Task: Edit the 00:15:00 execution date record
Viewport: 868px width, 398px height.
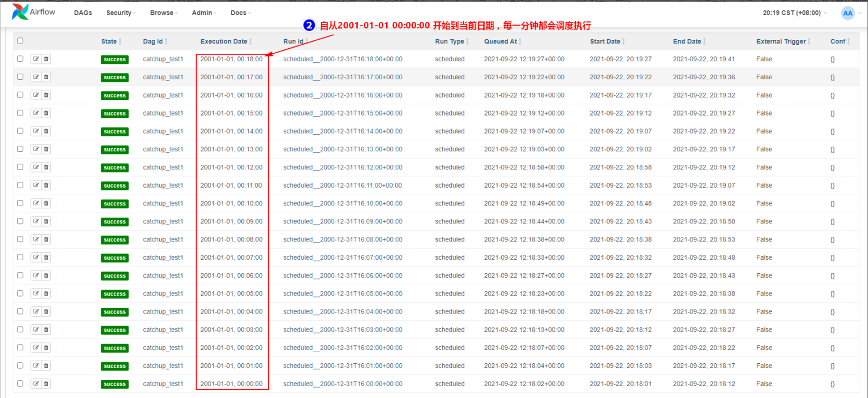Action: click(x=36, y=113)
